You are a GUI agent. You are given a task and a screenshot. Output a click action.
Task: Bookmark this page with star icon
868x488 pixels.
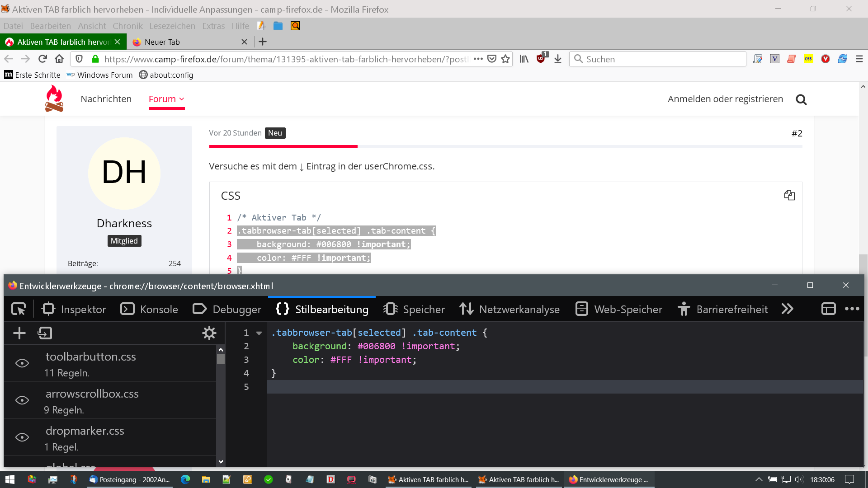pyautogui.click(x=505, y=59)
